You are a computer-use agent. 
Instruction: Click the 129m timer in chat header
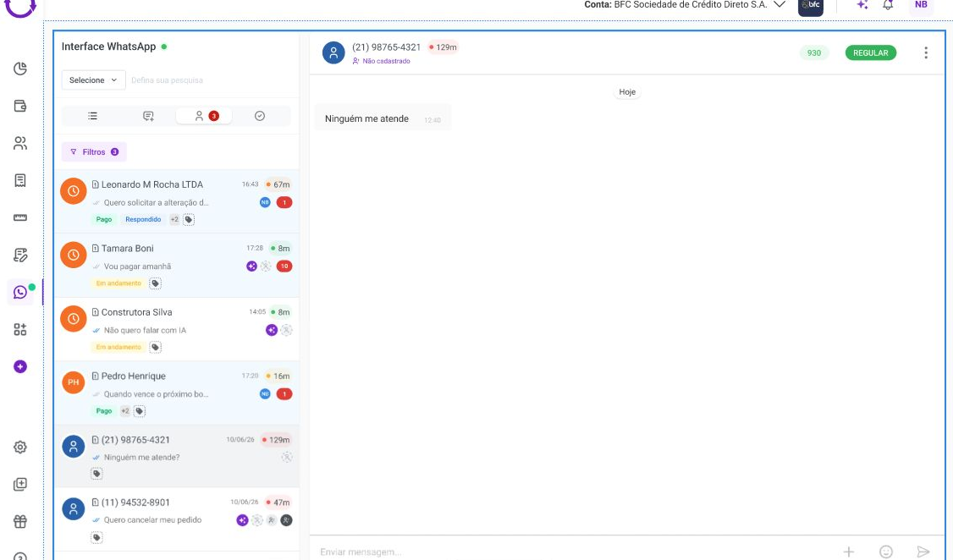(x=443, y=47)
